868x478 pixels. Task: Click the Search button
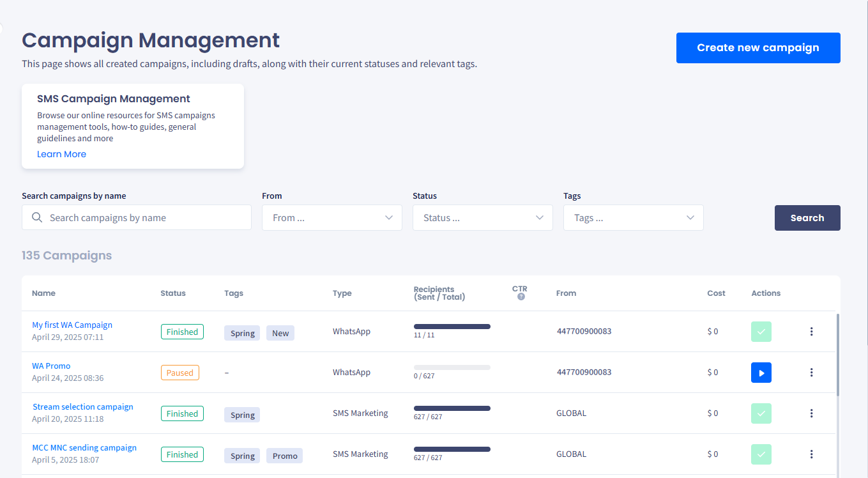[807, 218]
